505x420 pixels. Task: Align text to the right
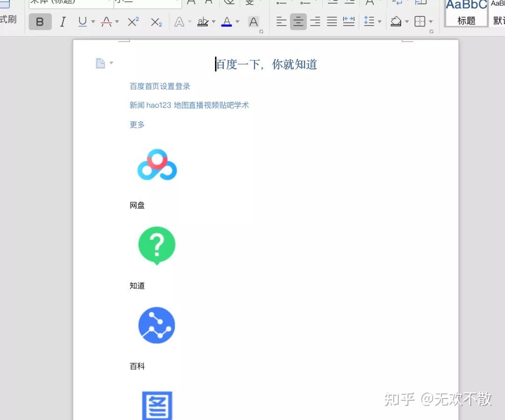[315, 21]
